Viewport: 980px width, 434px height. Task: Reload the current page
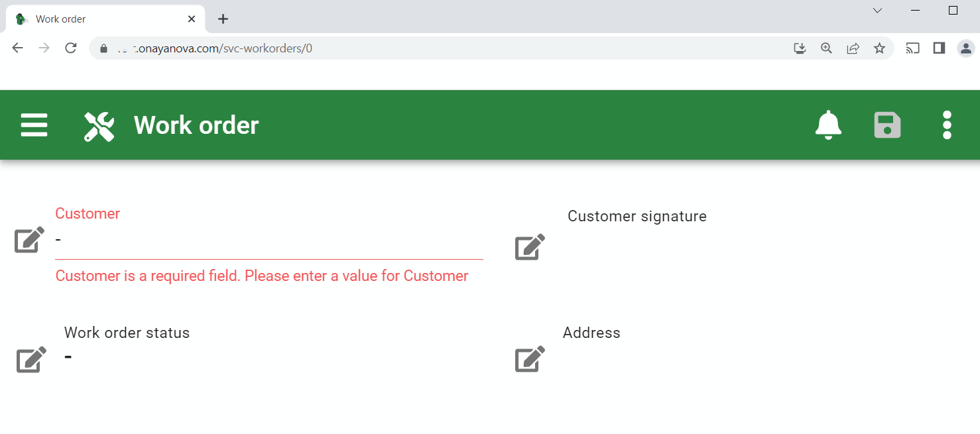pos(71,48)
